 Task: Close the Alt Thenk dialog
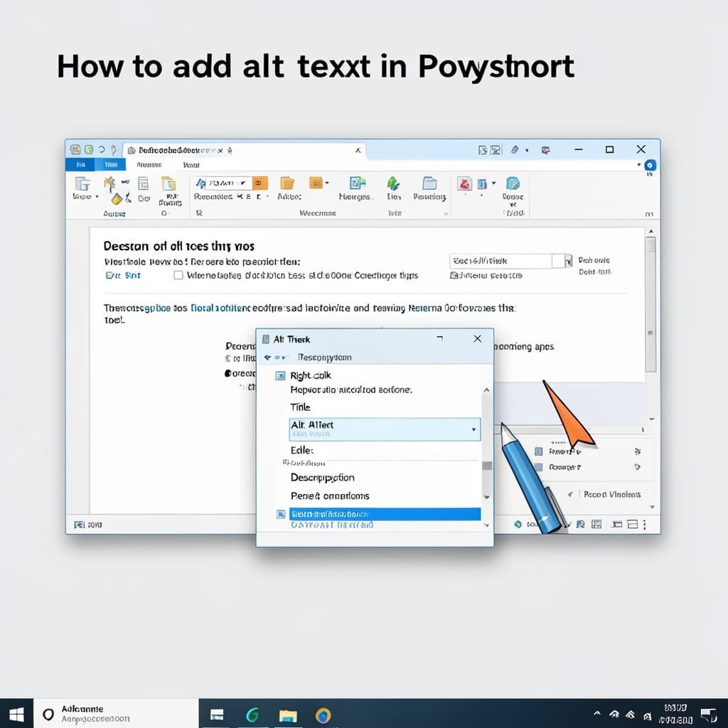pos(477,339)
